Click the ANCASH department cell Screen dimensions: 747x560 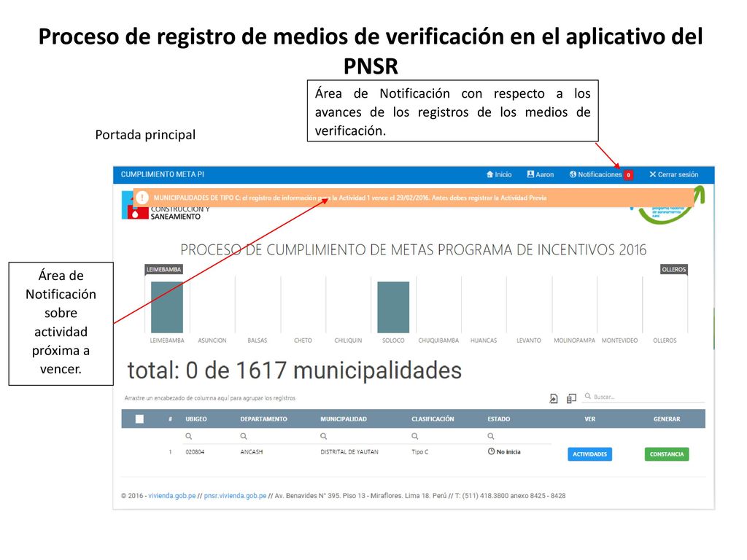click(252, 452)
